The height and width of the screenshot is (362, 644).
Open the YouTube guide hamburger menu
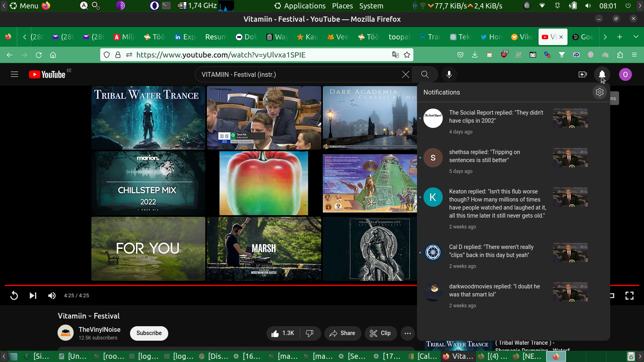(x=14, y=74)
